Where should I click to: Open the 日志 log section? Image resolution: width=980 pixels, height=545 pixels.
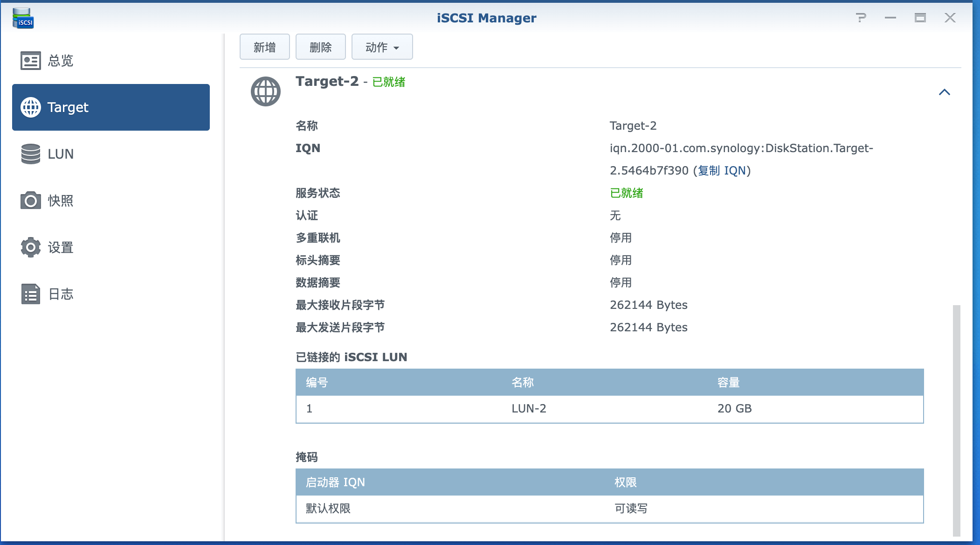click(x=61, y=294)
